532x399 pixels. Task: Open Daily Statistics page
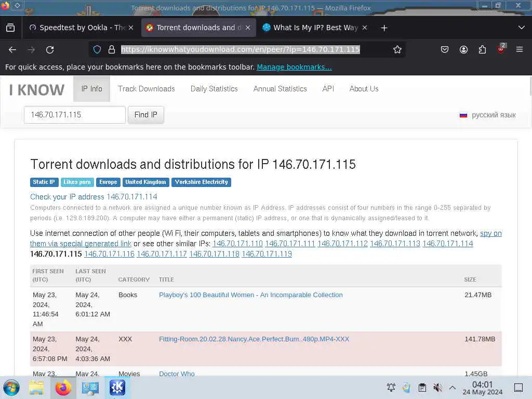(x=214, y=88)
